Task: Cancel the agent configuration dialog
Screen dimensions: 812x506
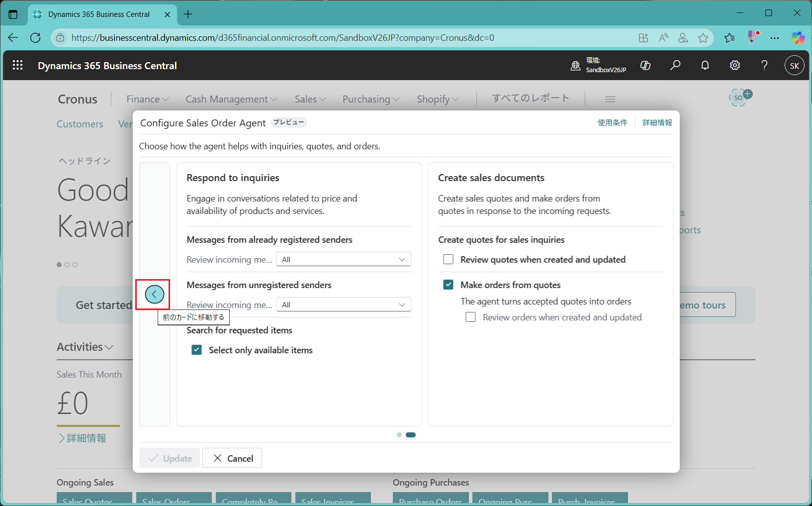Action: click(x=232, y=458)
